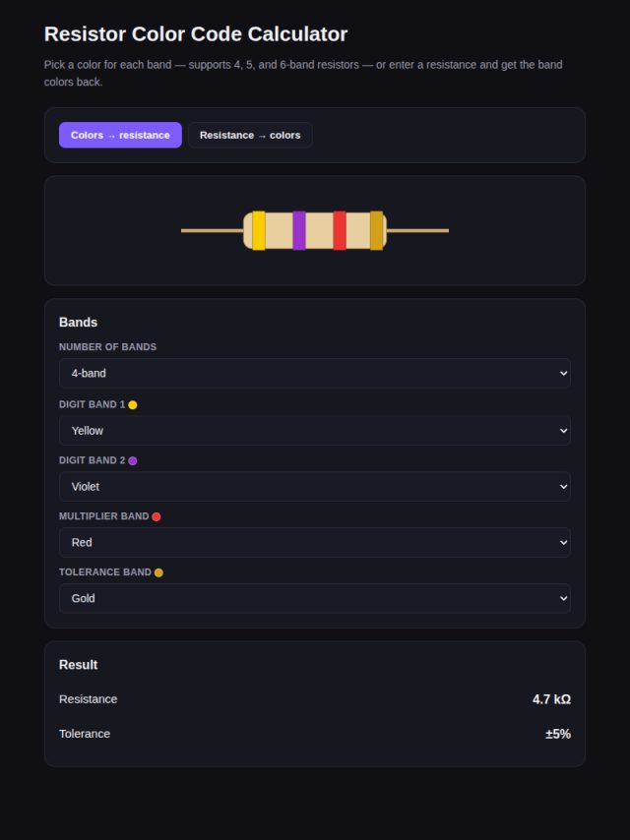Click yellow dot next to Digit Band 1

[133, 405]
